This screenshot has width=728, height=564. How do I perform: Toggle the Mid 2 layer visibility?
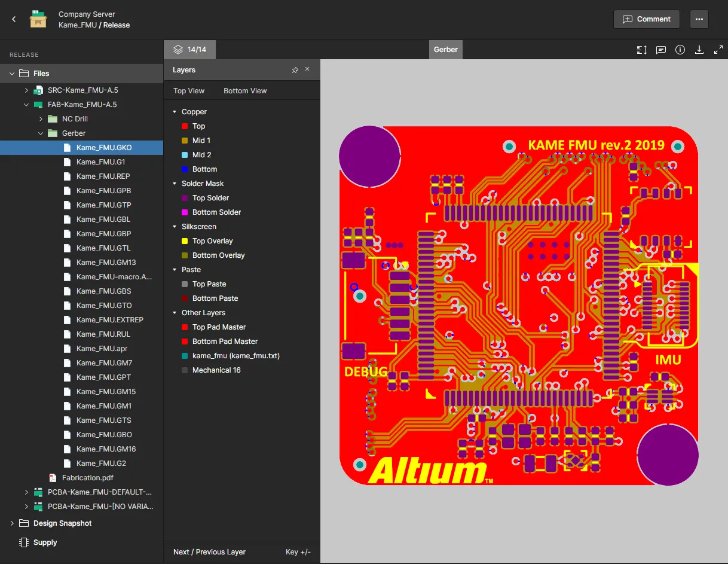click(185, 155)
